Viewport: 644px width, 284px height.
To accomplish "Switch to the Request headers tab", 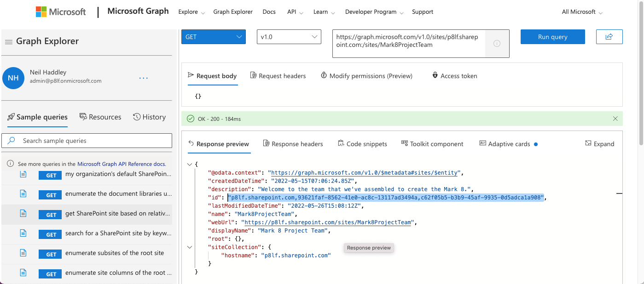I will pyautogui.click(x=278, y=76).
